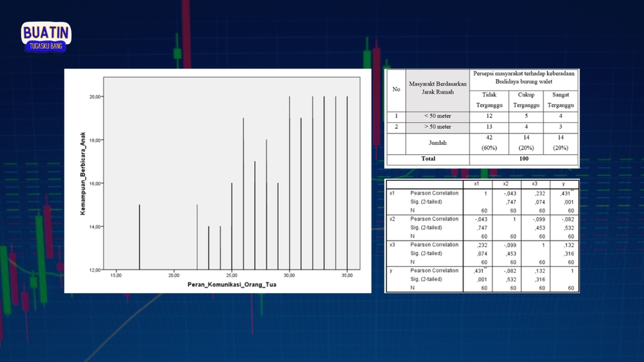
Task: Select the total value 100 cell
Action: 524,159
